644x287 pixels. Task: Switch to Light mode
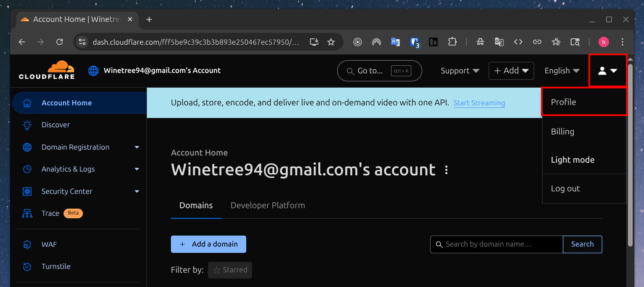[572, 160]
